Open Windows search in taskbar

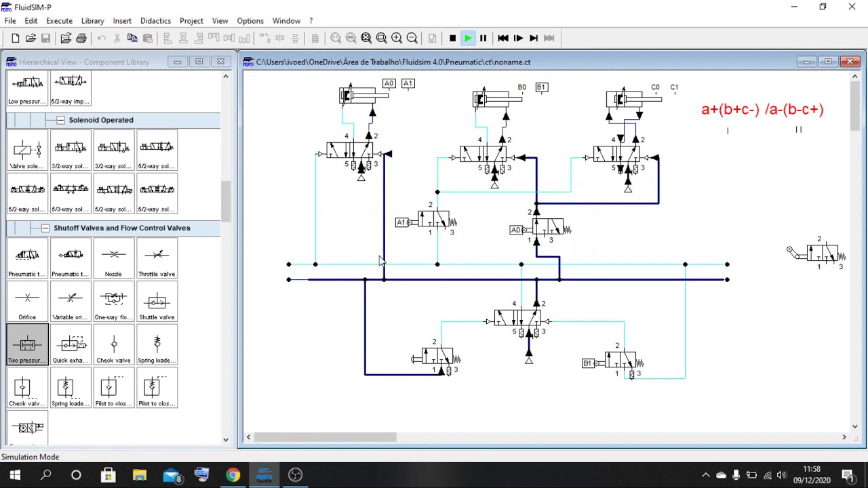pos(46,475)
